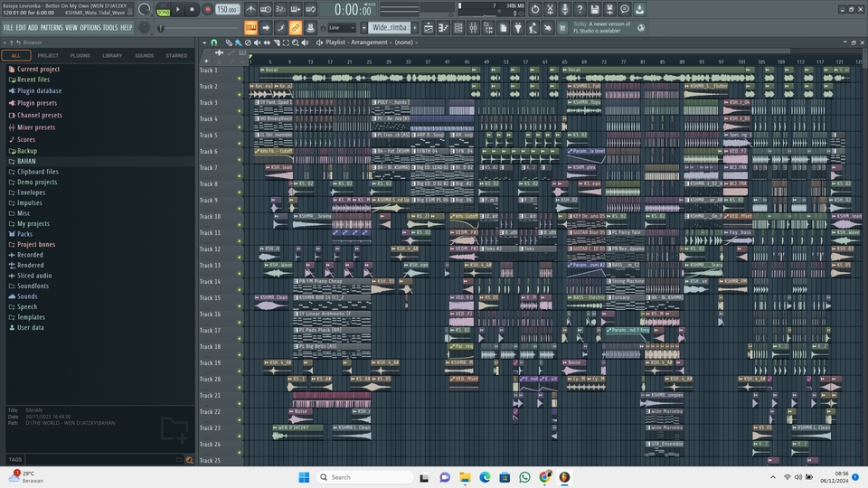Select the playlist Paint brush tool
The image size is (868, 488).
(238, 42)
